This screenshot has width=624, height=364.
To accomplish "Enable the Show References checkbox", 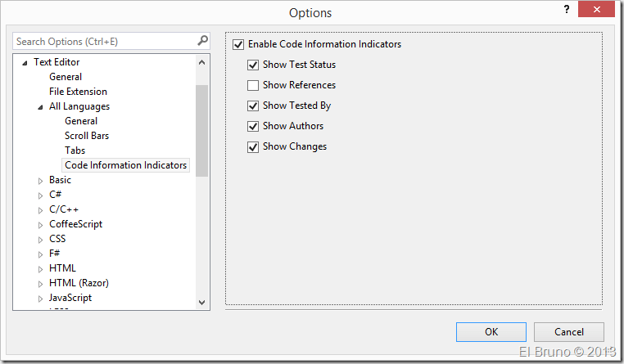I will [x=253, y=85].
